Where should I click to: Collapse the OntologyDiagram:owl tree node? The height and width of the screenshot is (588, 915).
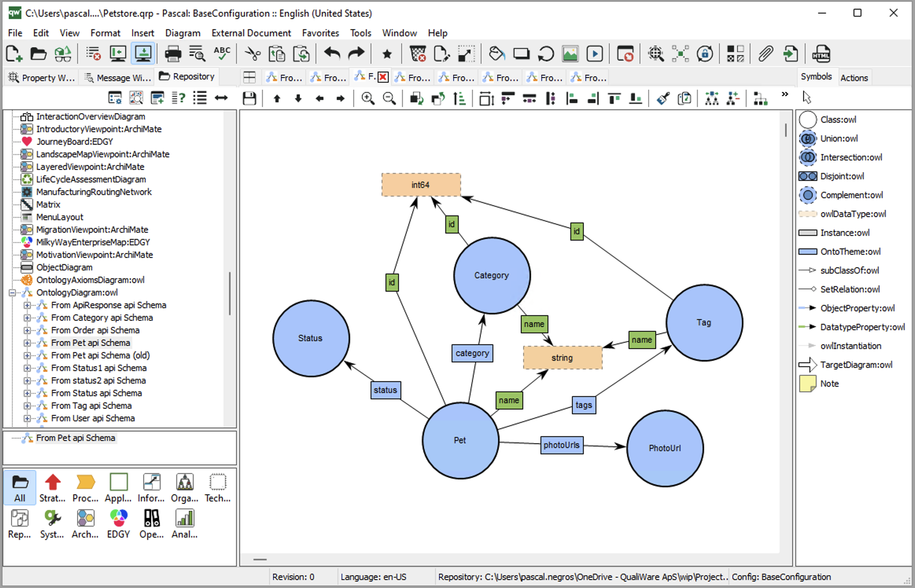(12, 292)
